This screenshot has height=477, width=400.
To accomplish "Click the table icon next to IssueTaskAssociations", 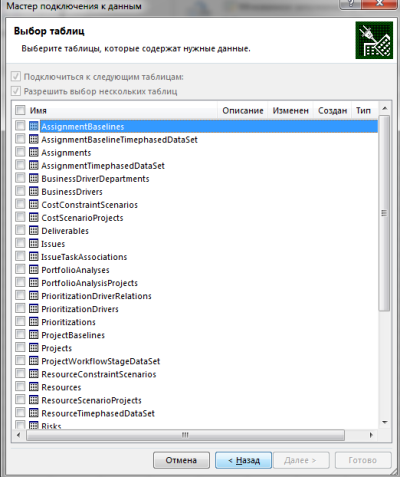I will pos(34,256).
